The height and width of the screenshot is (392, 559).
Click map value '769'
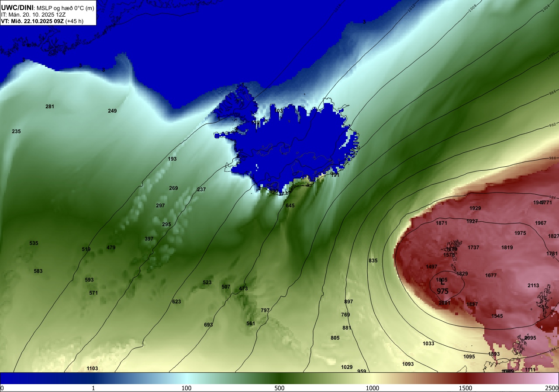345,315
